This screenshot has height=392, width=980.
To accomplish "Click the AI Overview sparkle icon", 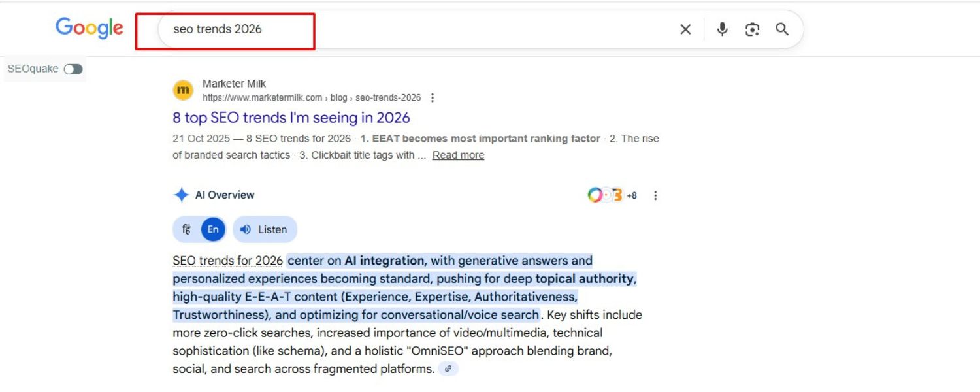I will pos(181,194).
